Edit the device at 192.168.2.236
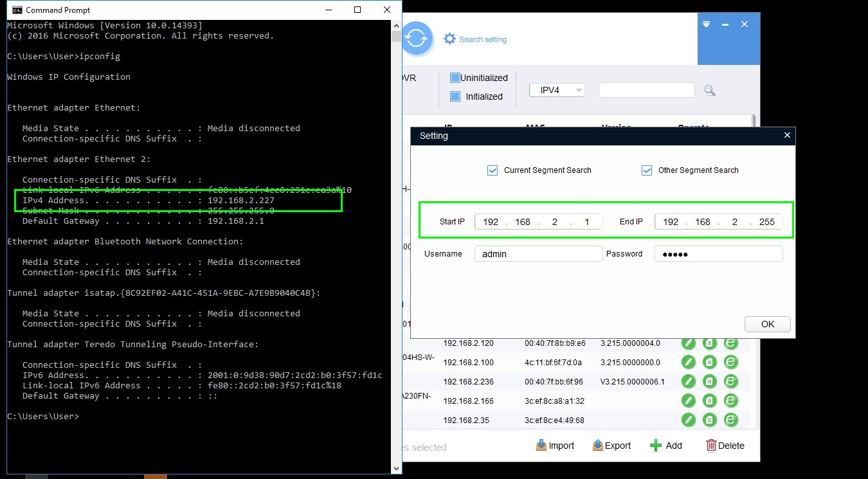 coord(689,381)
